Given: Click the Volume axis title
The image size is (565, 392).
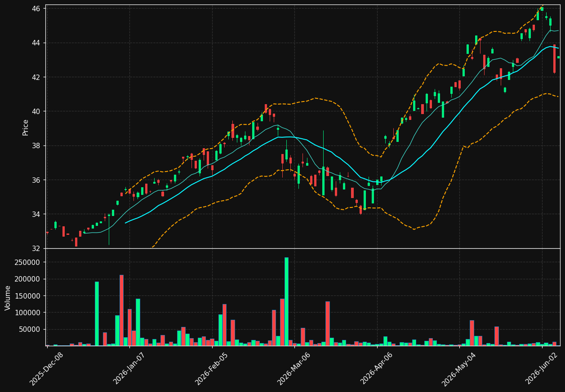Looking at the screenshot, I should click(x=8, y=298).
